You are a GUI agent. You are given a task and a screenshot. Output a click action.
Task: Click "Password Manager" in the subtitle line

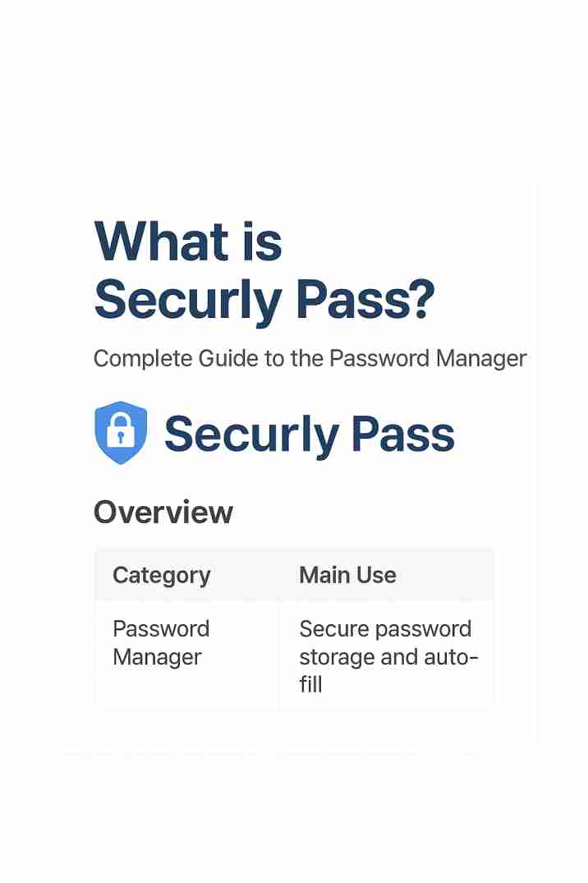(427, 359)
